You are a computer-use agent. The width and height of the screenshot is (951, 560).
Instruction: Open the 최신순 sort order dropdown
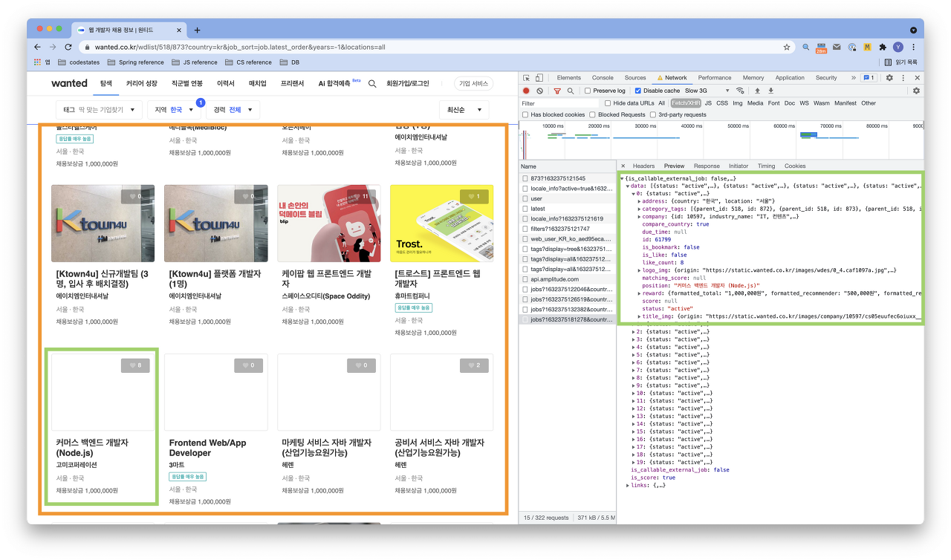[464, 110]
